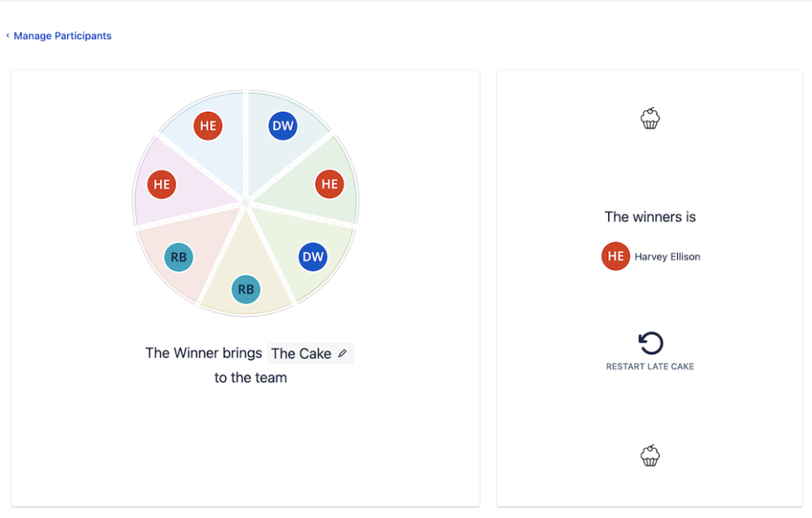Click the "The winners is" heading
812x518 pixels.
click(650, 217)
